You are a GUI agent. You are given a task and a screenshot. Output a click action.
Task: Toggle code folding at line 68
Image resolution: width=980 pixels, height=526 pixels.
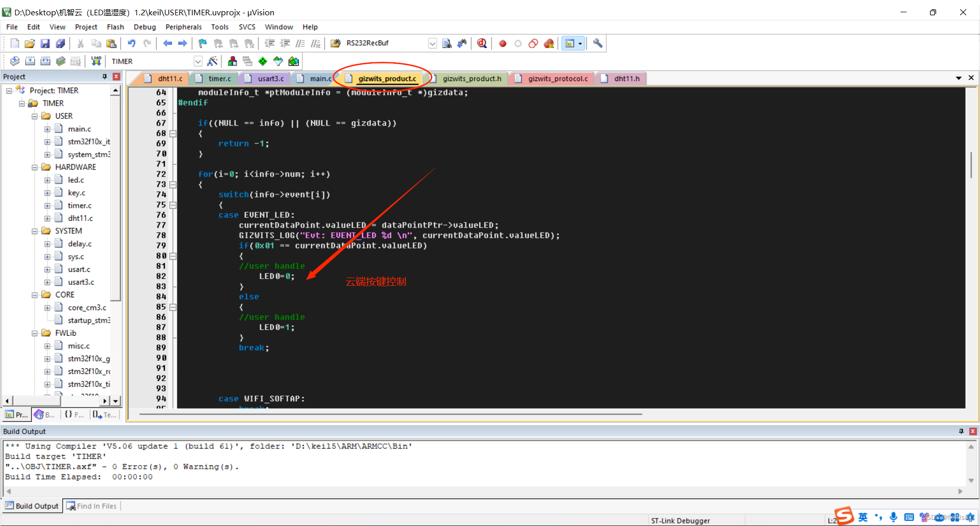click(173, 134)
